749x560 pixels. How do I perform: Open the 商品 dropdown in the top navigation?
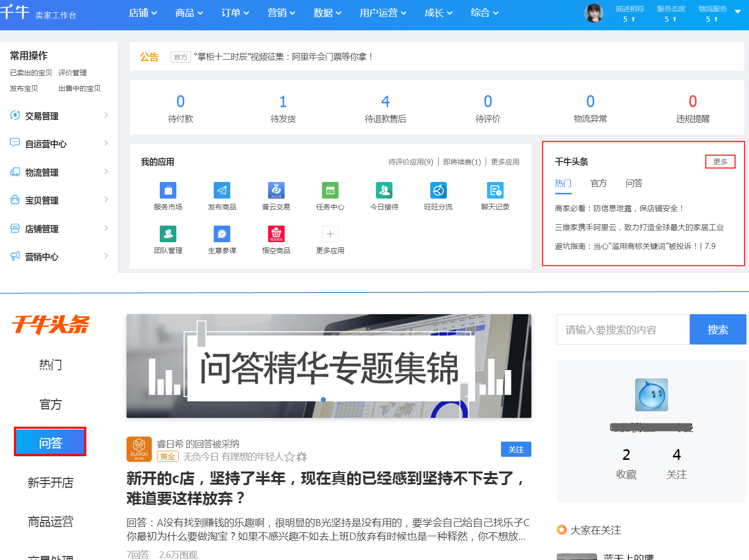point(189,13)
